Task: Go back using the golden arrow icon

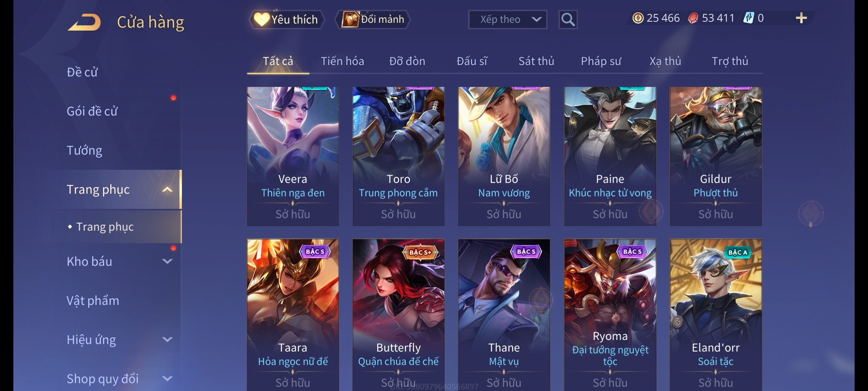Action: 84,22
